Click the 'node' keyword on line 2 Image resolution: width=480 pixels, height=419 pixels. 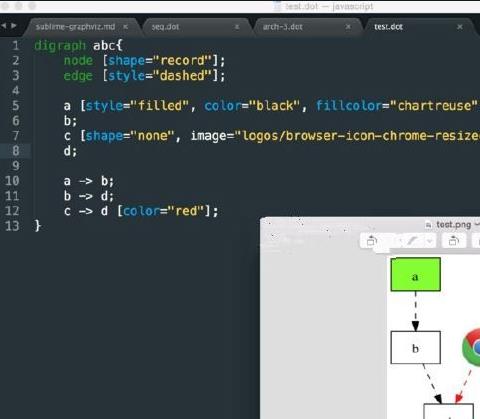click(x=78, y=61)
